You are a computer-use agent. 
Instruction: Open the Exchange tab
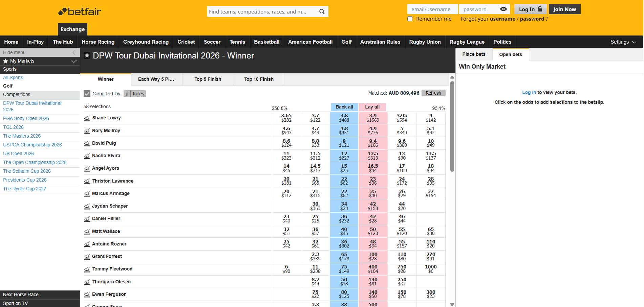click(72, 29)
